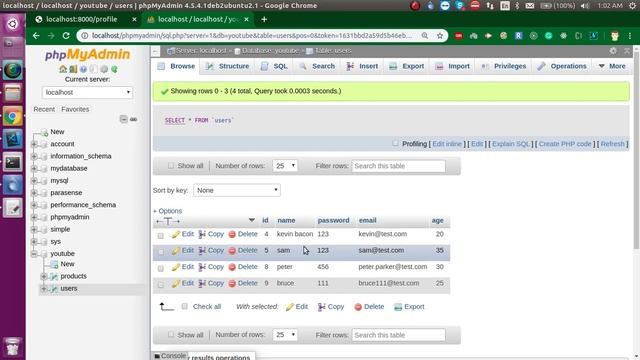The height and width of the screenshot is (360, 640).
Task: Switch to localhost:8000/profile browser tab
Action: (82, 19)
